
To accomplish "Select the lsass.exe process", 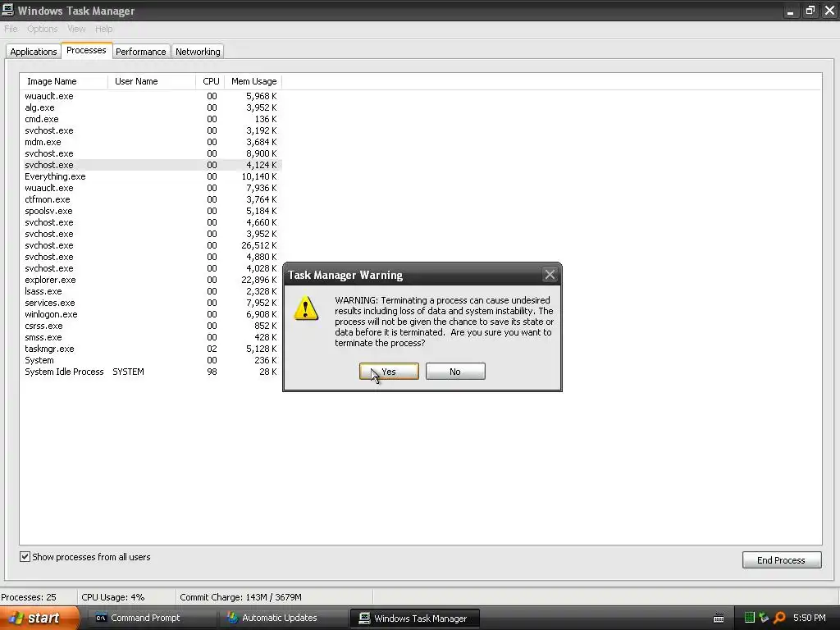I will pyautogui.click(x=151, y=291).
